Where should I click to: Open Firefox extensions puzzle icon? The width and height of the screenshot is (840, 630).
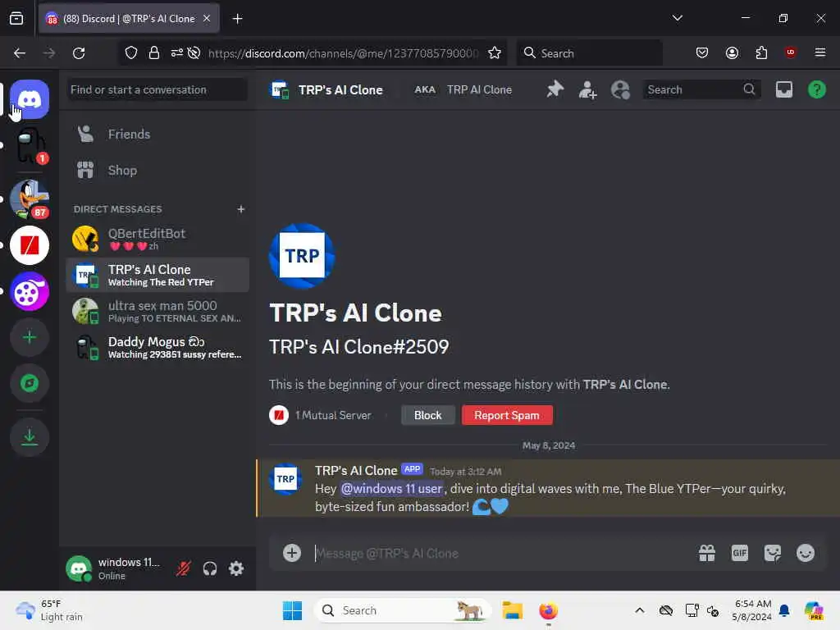[761, 52]
